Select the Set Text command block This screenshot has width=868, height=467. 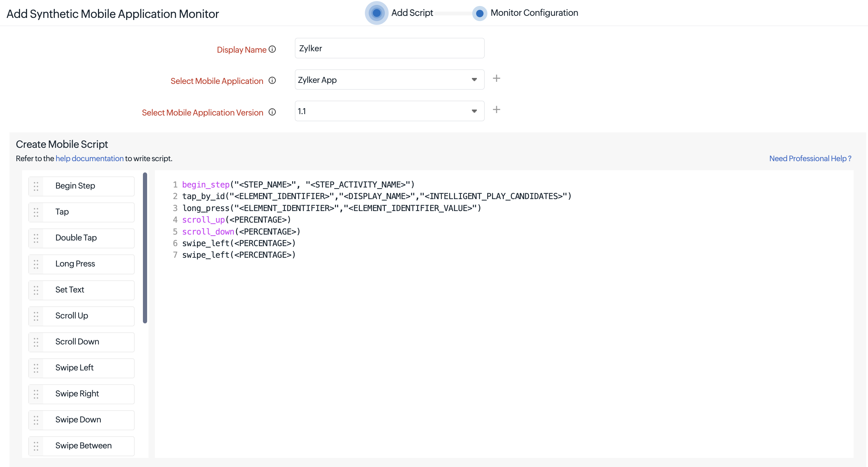(x=81, y=290)
